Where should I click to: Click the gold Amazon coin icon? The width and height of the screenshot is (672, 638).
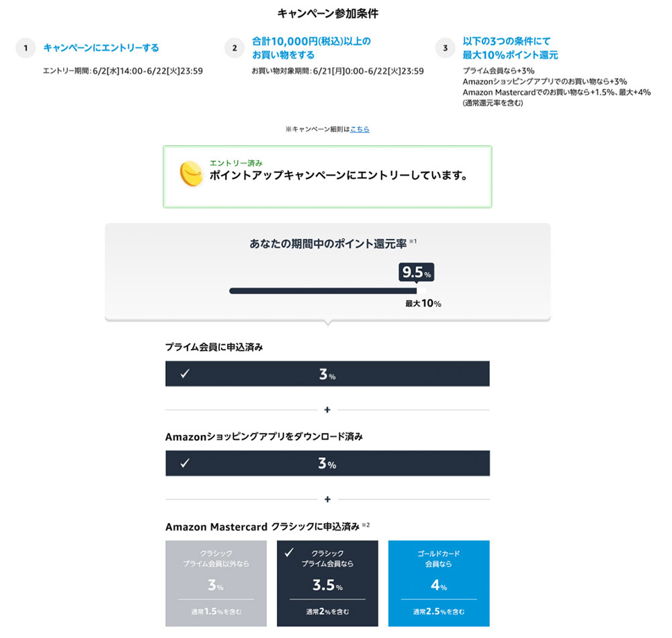tap(191, 173)
